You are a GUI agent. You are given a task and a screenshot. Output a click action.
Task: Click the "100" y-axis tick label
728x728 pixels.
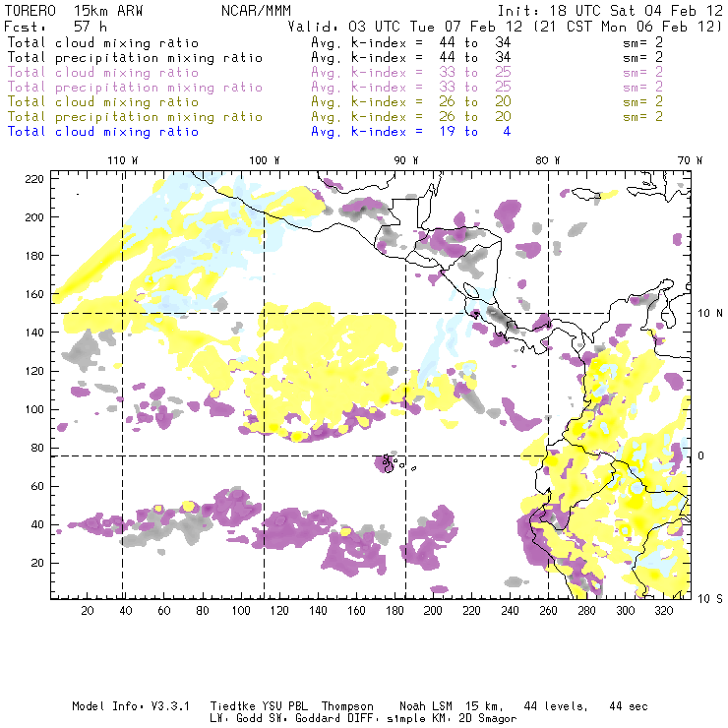34,409
